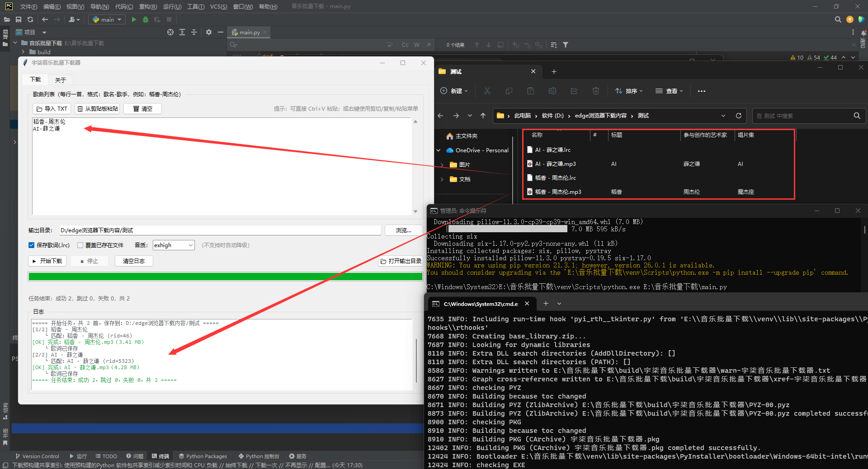Refresh the Explorer folder view
The image size is (868, 469).
(x=739, y=116)
